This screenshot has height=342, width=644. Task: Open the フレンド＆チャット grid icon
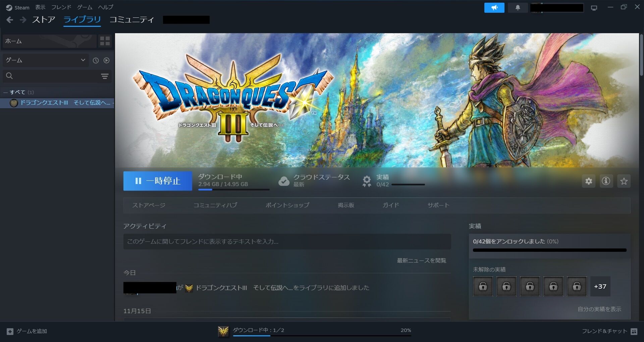(x=634, y=331)
